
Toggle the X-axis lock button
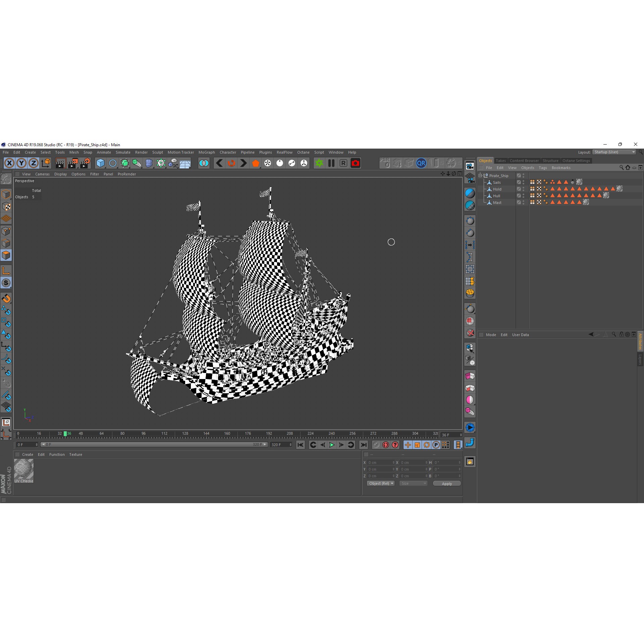coord(9,163)
